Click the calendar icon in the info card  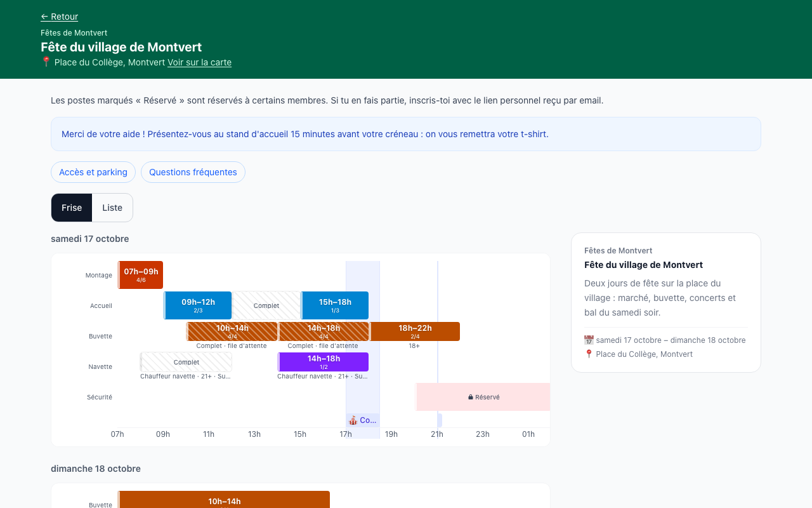589,340
